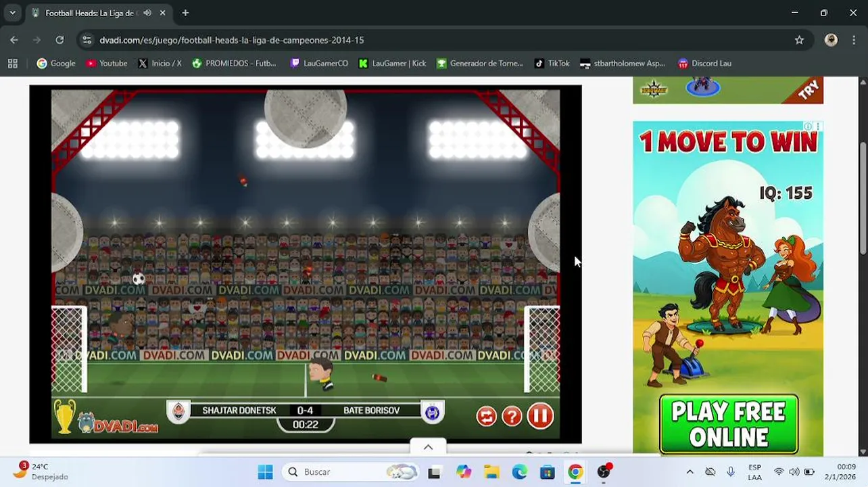Viewport: 868px width, 487px height.
Task: Open the apps grid in the bookmarks bar
Action: point(12,63)
